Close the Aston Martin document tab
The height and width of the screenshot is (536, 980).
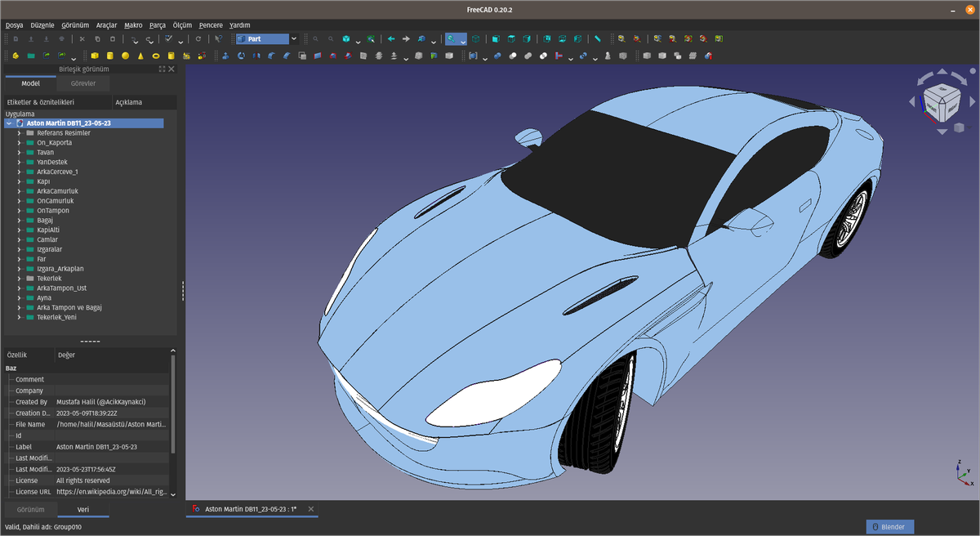(311, 509)
